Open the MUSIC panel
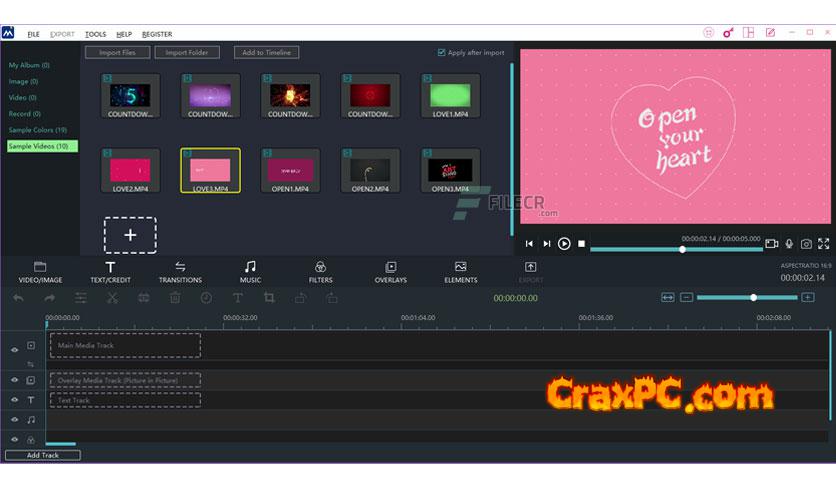836x484 pixels. tap(250, 272)
